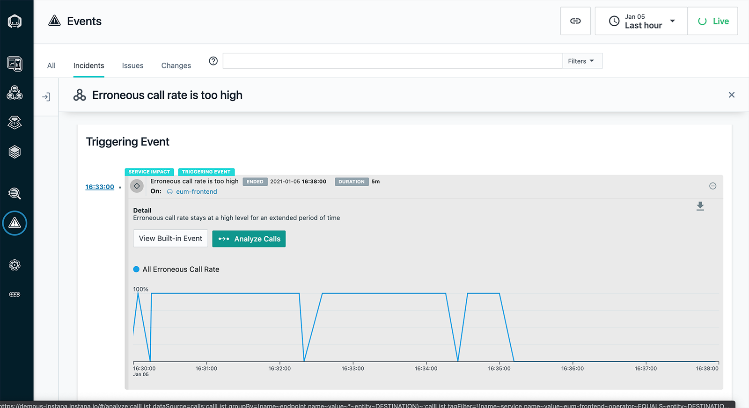The height and width of the screenshot is (408, 749).
Task: Click the Events title warning icon
Action: pos(54,21)
